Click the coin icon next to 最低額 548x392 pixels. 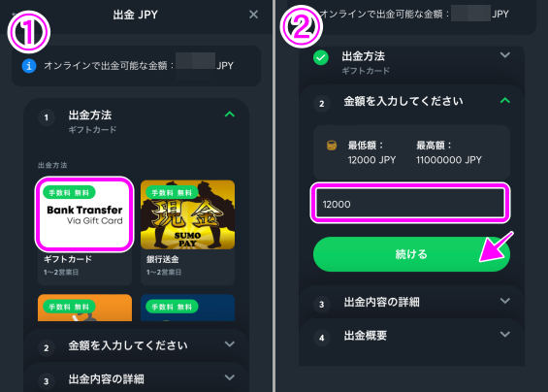click(332, 146)
